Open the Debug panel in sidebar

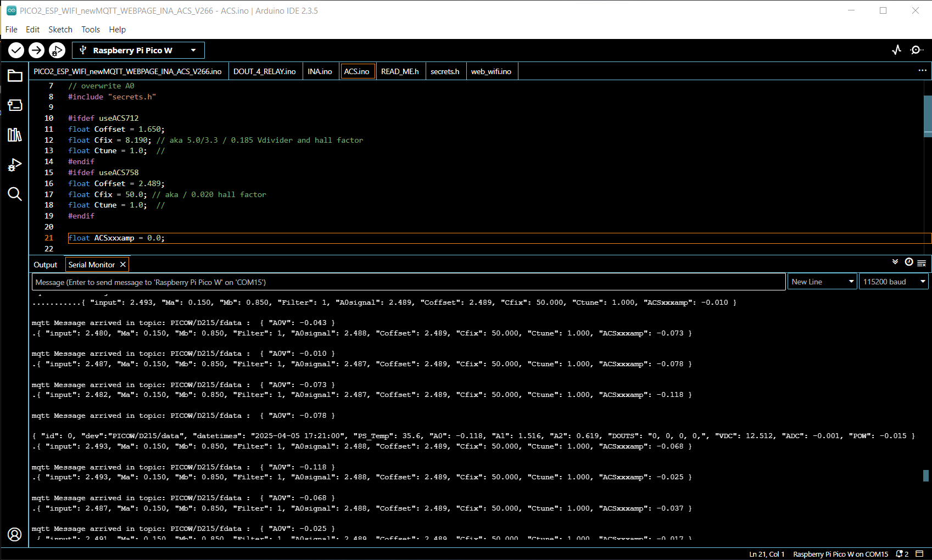click(15, 164)
